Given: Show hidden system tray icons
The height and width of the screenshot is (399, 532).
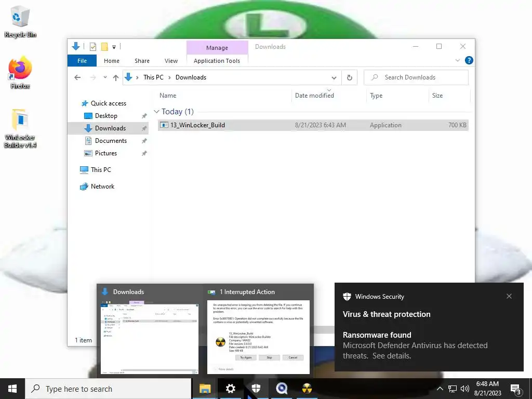Looking at the screenshot, I should [440, 389].
